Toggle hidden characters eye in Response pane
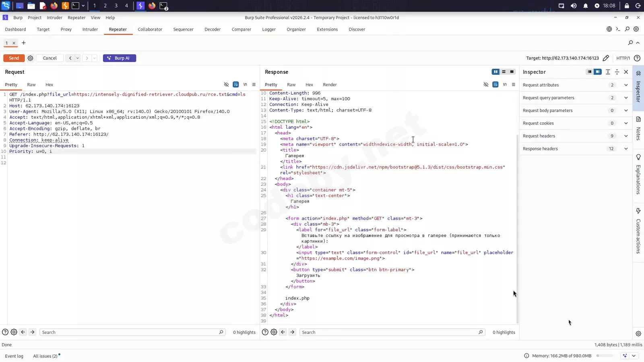 point(486,84)
